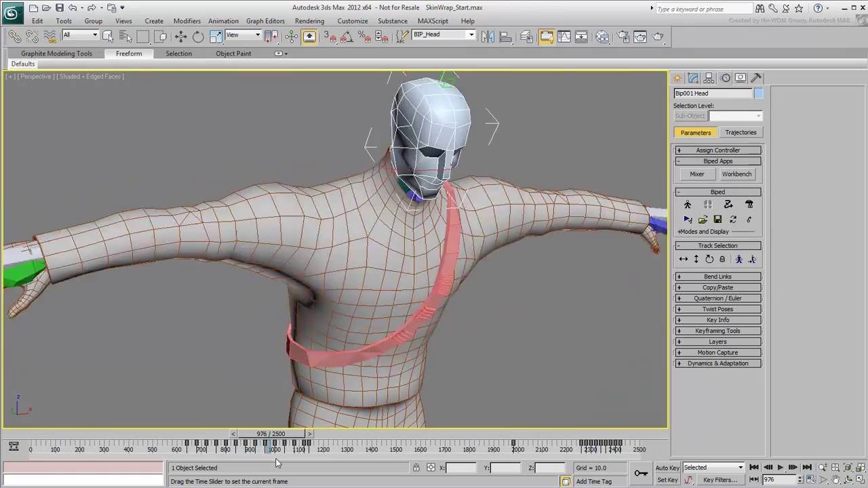
Task: Collapse the Biped Apps rollout
Action: click(x=717, y=161)
